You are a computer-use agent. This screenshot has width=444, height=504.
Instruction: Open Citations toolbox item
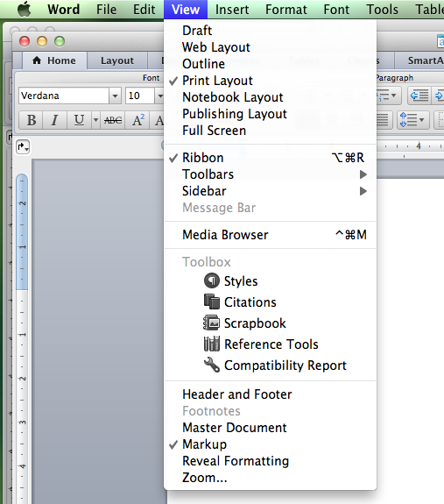[270, 302]
